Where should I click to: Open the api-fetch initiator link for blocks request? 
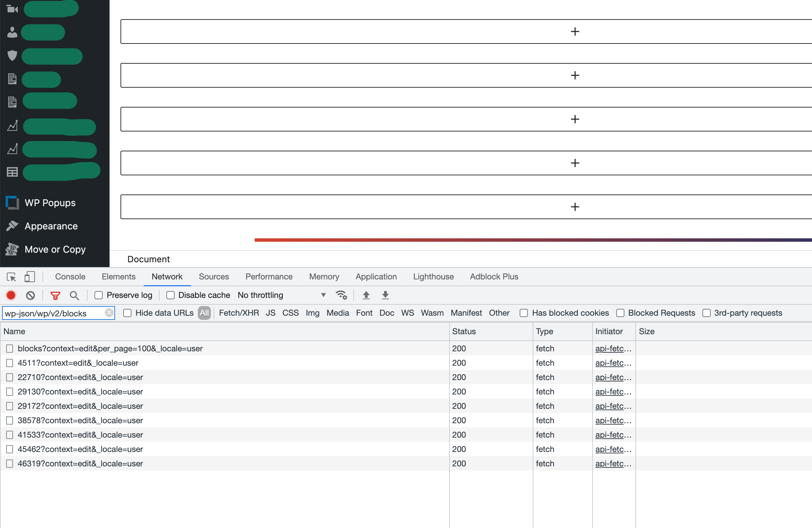[x=613, y=348]
